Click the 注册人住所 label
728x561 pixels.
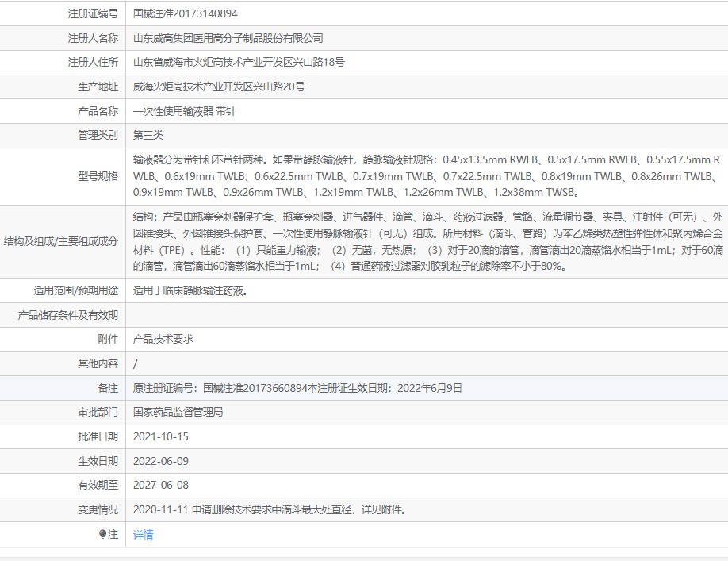pos(93,62)
